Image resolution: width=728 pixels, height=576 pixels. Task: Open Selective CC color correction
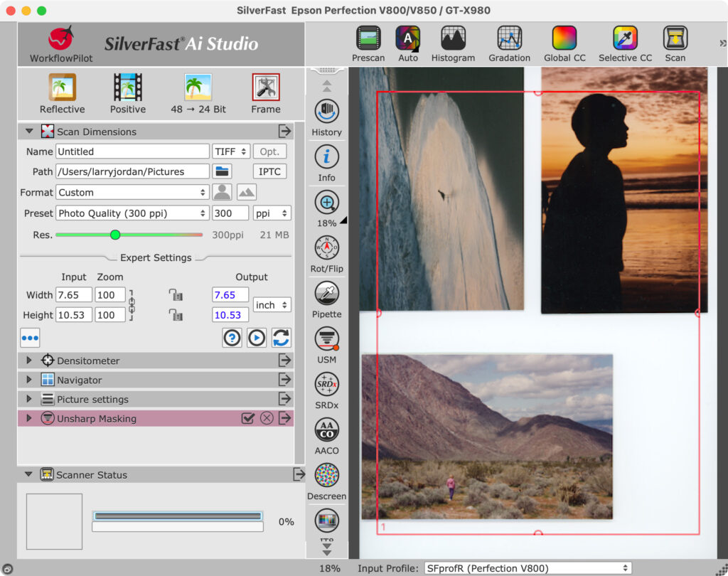click(x=625, y=39)
